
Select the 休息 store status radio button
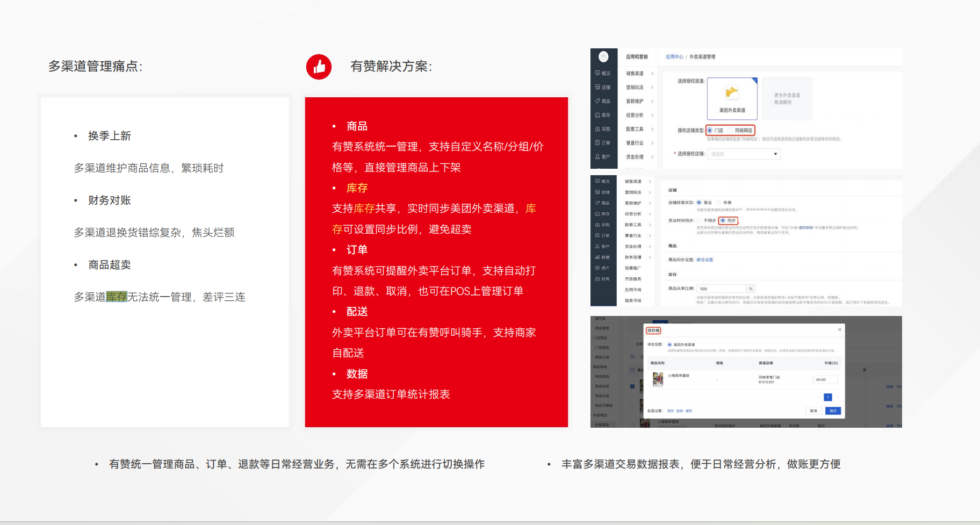point(719,203)
